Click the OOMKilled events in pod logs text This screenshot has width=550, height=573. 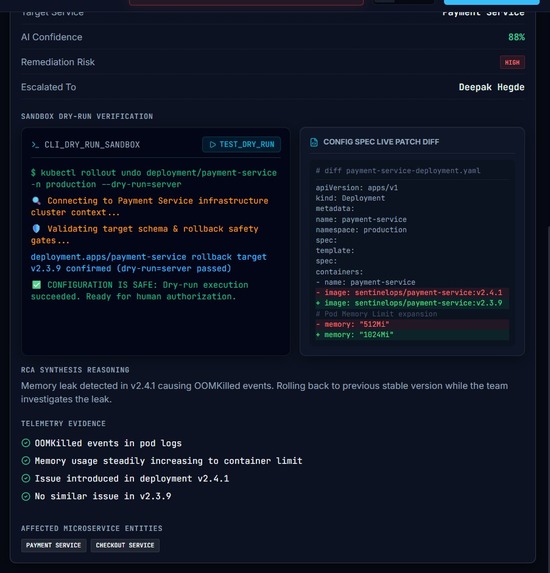108,443
